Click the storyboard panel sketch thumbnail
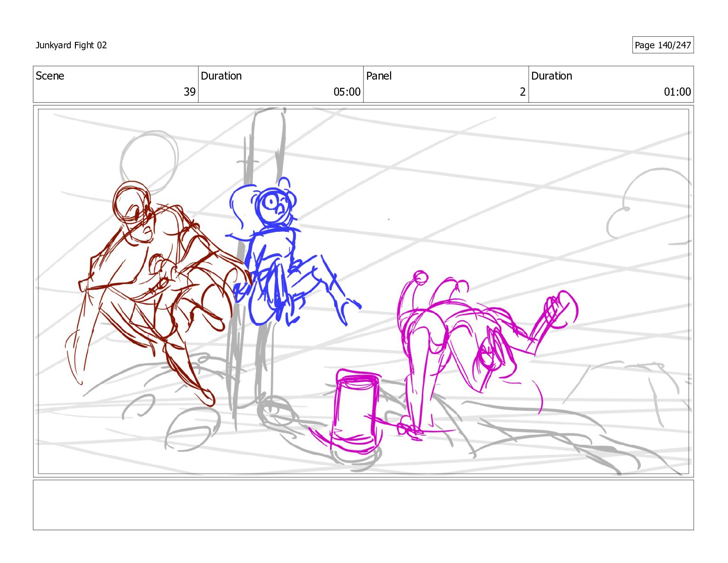 363,291
